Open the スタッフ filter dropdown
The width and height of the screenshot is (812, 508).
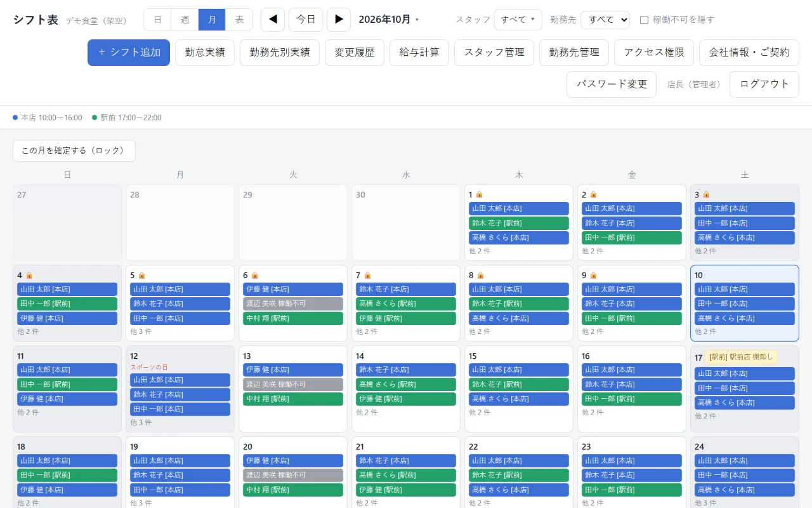tap(518, 20)
